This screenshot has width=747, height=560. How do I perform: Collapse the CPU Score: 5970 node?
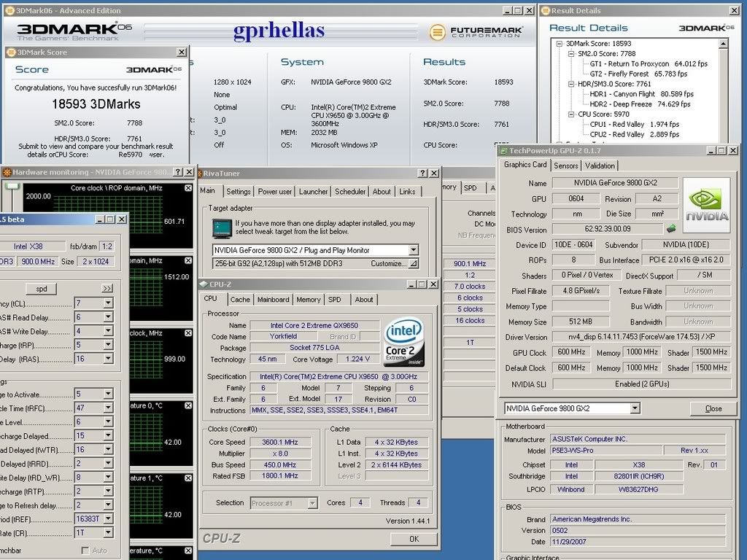click(x=571, y=114)
